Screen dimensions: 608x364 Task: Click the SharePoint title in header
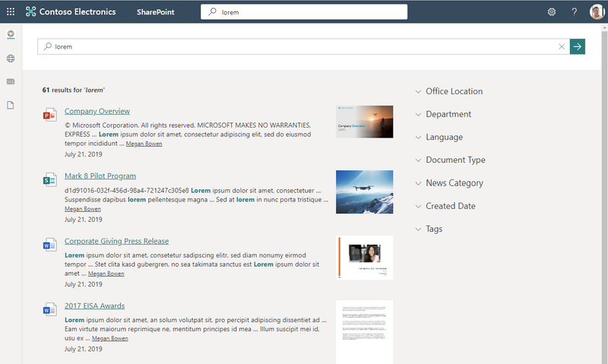coord(154,13)
